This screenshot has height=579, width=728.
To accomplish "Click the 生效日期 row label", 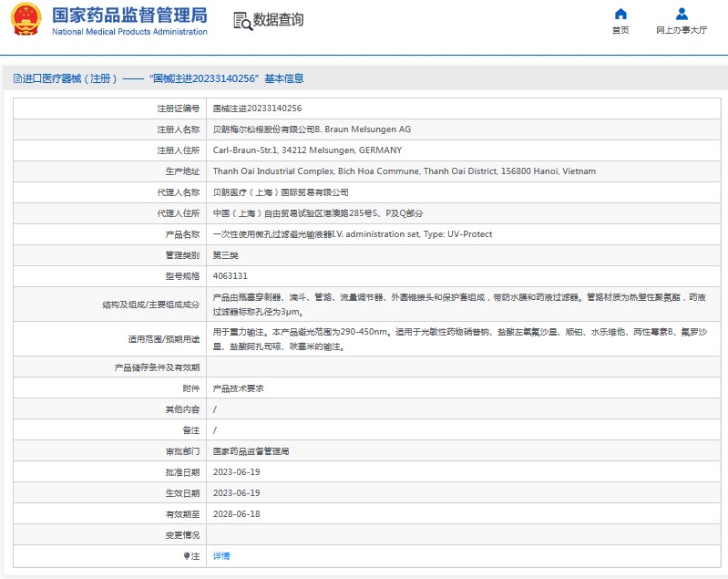I will pos(182,493).
